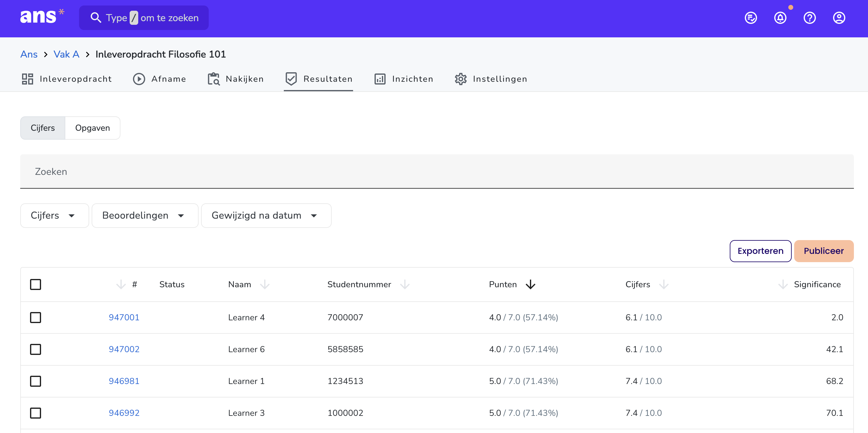Open submission link 946981
The width and height of the screenshot is (868, 433).
tap(124, 381)
